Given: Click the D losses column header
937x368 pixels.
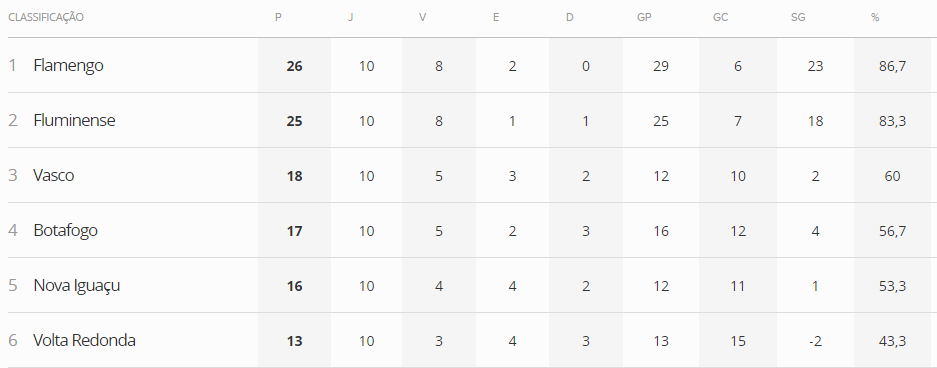Looking at the screenshot, I should 569,17.
